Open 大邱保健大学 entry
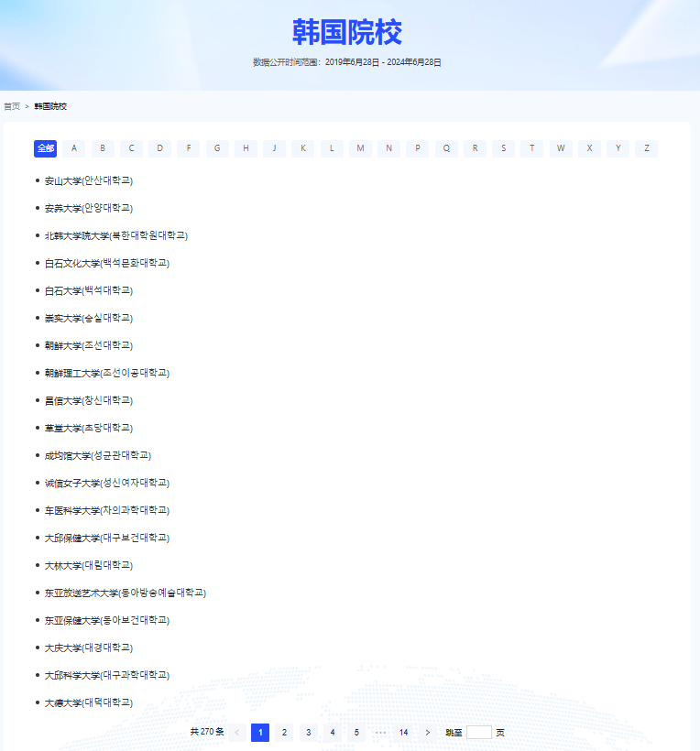Viewport: 700px width, 751px height. coord(107,538)
